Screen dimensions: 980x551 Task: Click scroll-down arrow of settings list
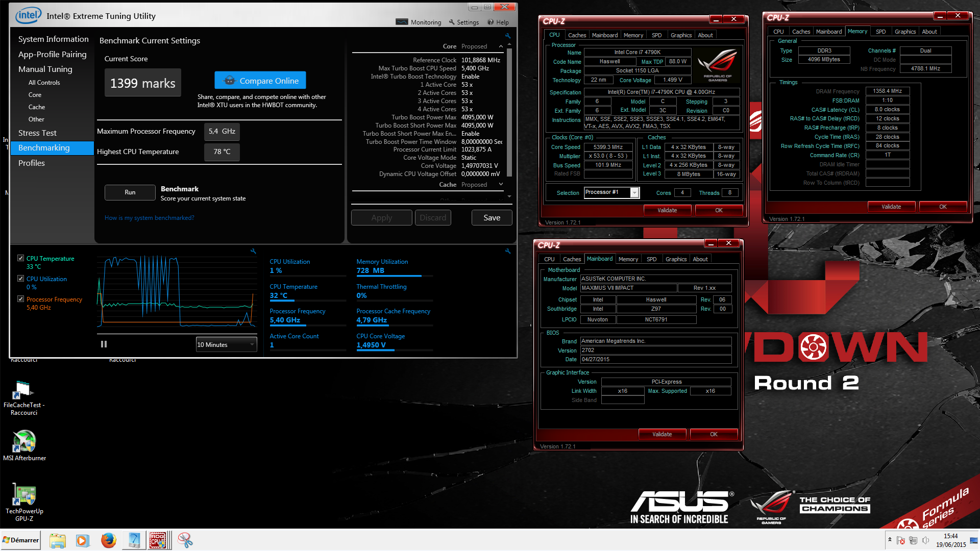509,196
